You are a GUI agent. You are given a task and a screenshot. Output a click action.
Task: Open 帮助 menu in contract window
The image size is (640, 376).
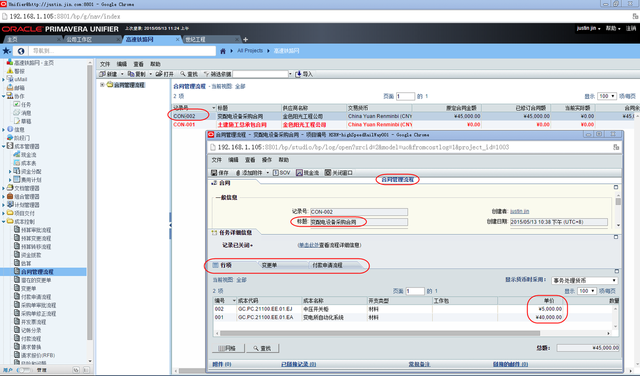(x=283, y=160)
